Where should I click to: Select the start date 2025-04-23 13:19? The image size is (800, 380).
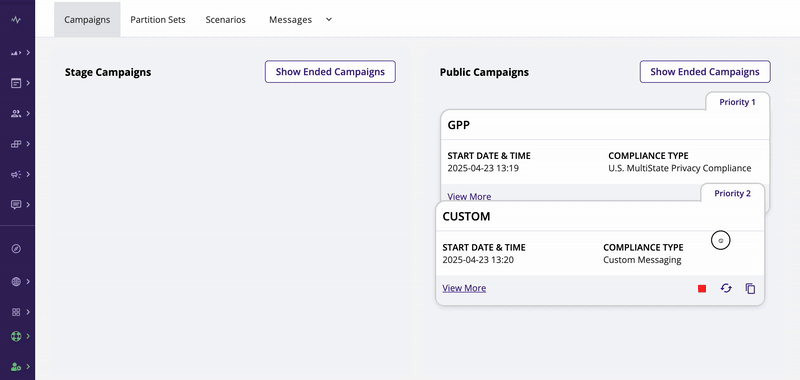click(x=483, y=168)
